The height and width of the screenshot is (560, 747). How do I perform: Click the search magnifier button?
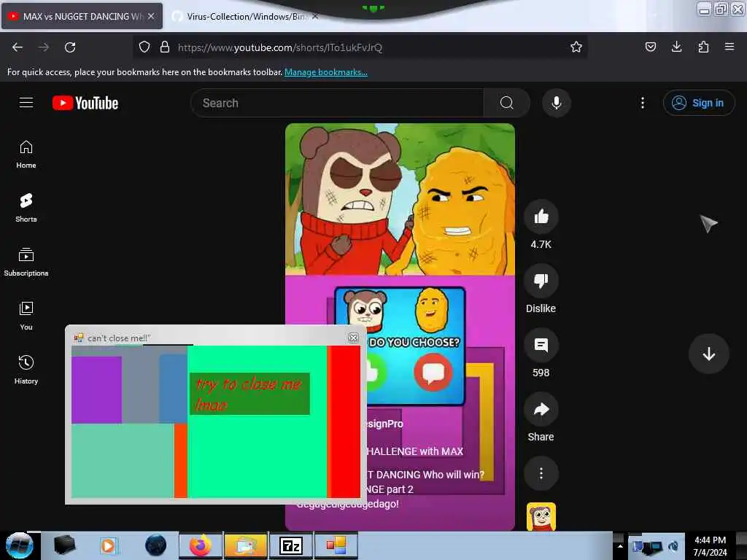pyautogui.click(x=507, y=103)
